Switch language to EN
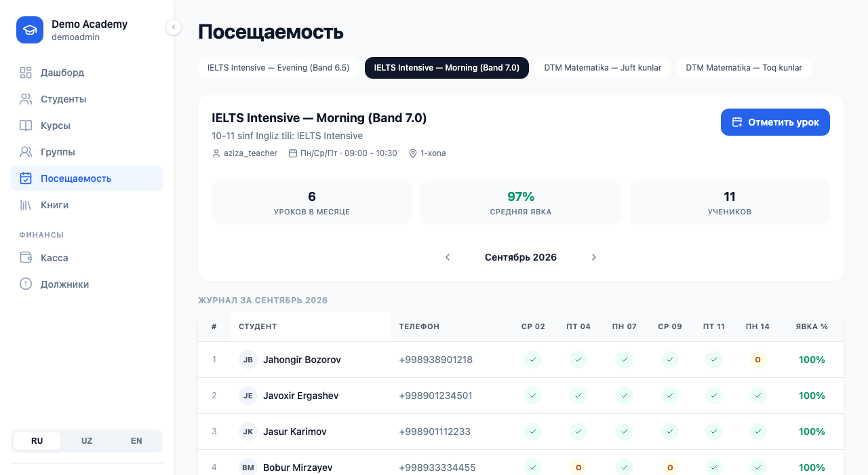 pyautogui.click(x=136, y=441)
